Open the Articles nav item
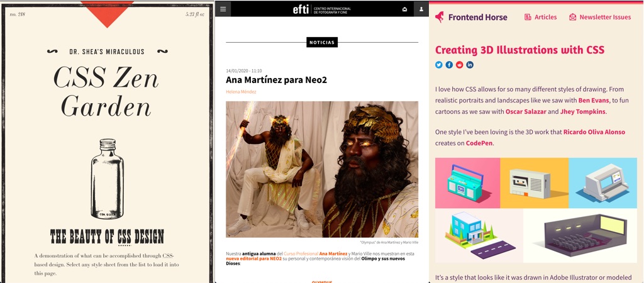644x283 pixels. pyautogui.click(x=540, y=17)
